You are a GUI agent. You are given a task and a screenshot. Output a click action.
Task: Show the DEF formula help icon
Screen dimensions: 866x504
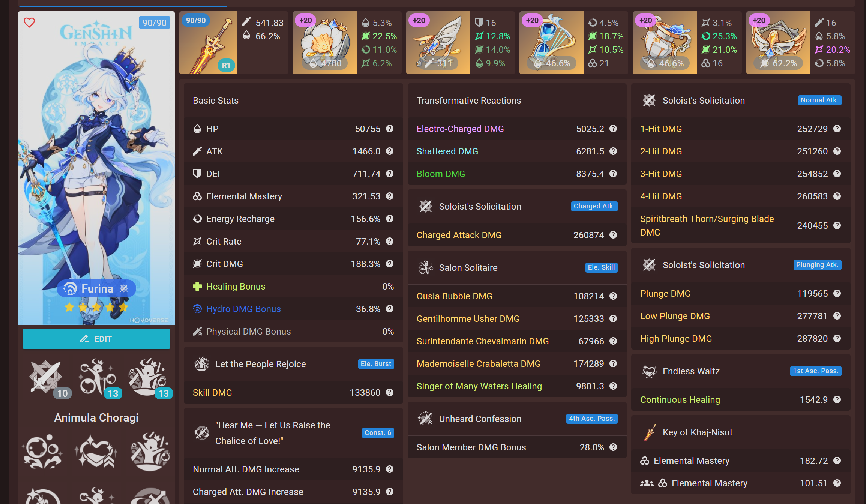click(390, 174)
